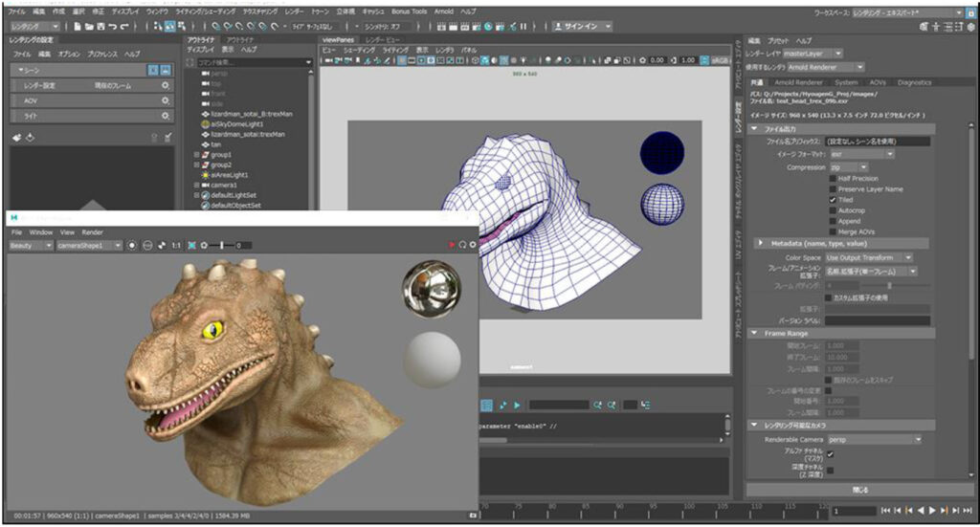Click gear icon on the レンダー設定 row
The image size is (980, 527).
pyautogui.click(x=165, y=85)
